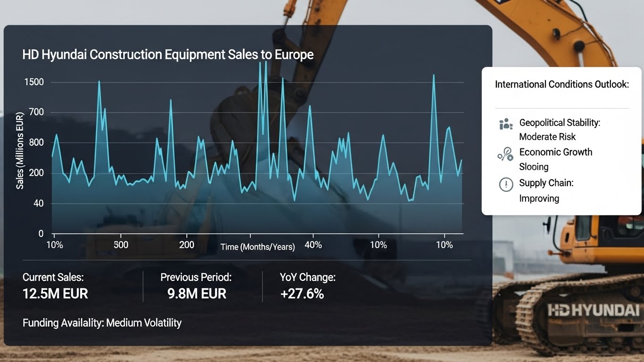Click Funding Availability: Medium Volatility text
644x362 pixels.
[x=102, y=323]
